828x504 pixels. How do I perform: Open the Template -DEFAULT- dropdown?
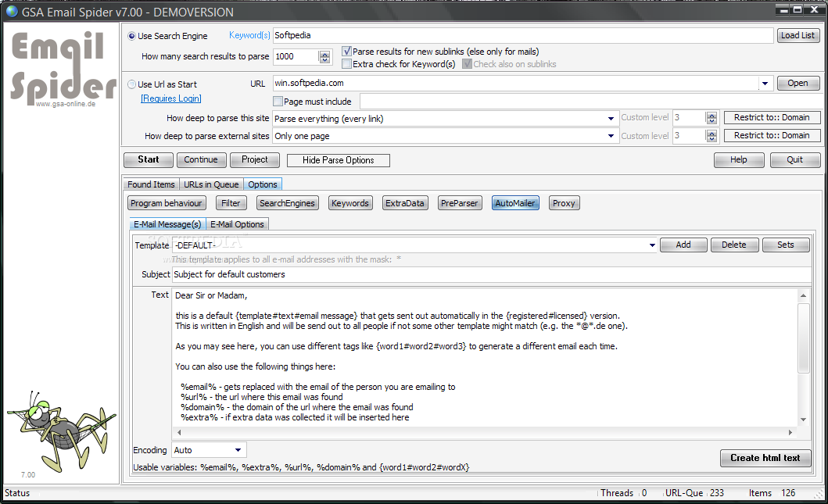pos(652,245)
